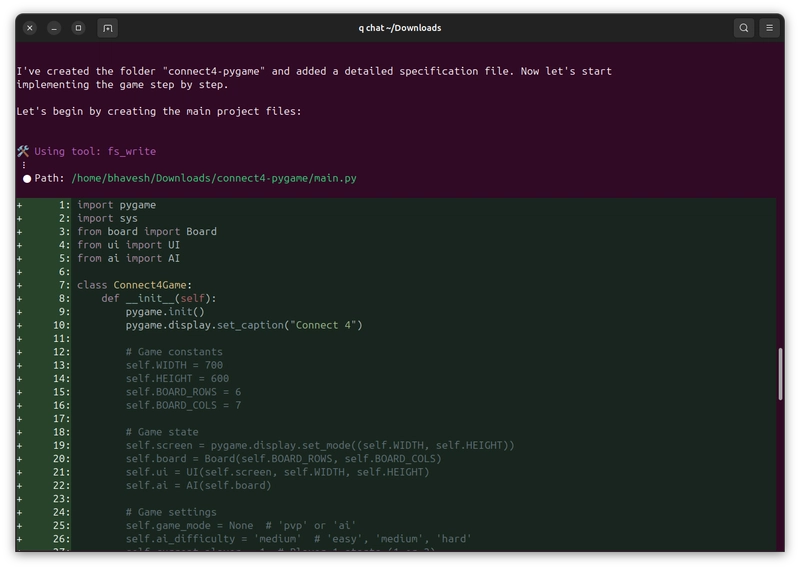Click line number 13 in the diff gutter
This screenshot has width=800, height=569.
(x=61, y=365)
